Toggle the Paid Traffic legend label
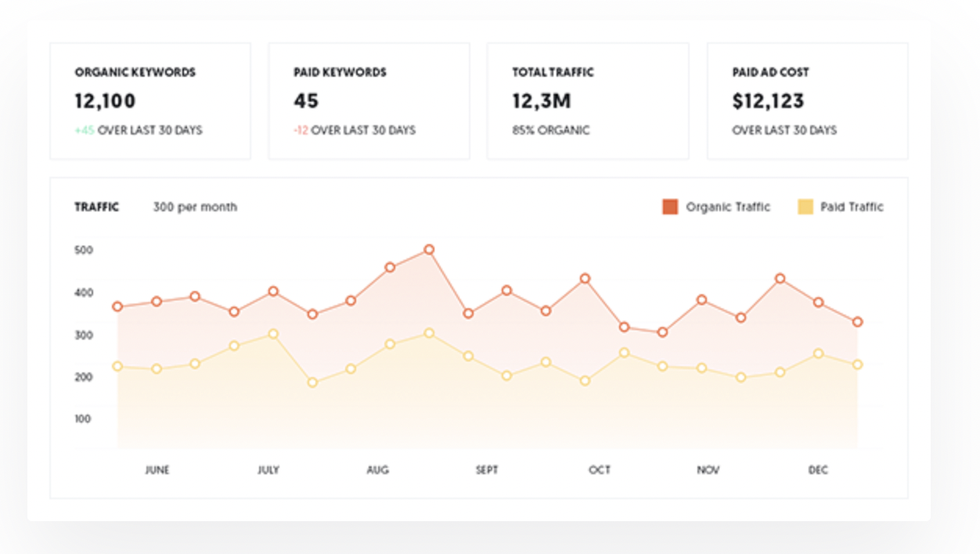The height and width of the screenshot is (554, 980). coord(852,207)
